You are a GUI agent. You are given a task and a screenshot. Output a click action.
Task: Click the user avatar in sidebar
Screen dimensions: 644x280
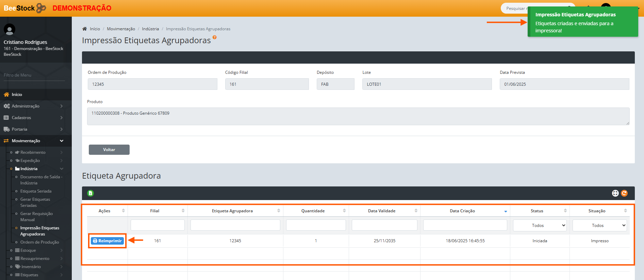coord(10,30)
